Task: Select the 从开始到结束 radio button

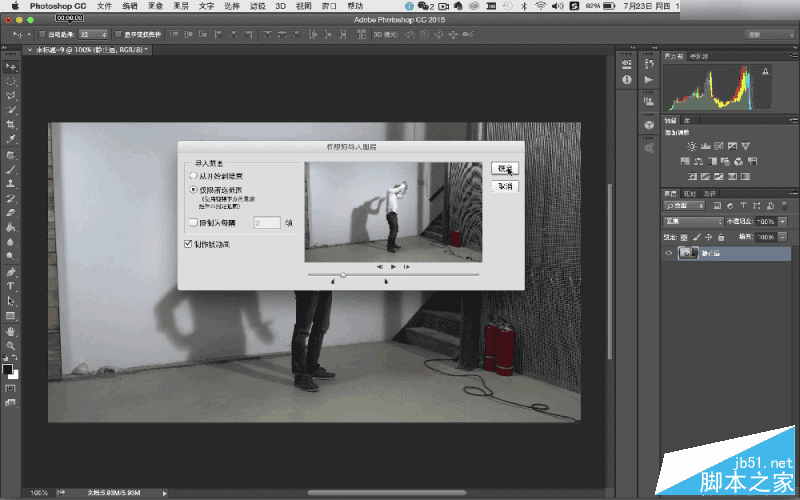Action: 193,175
